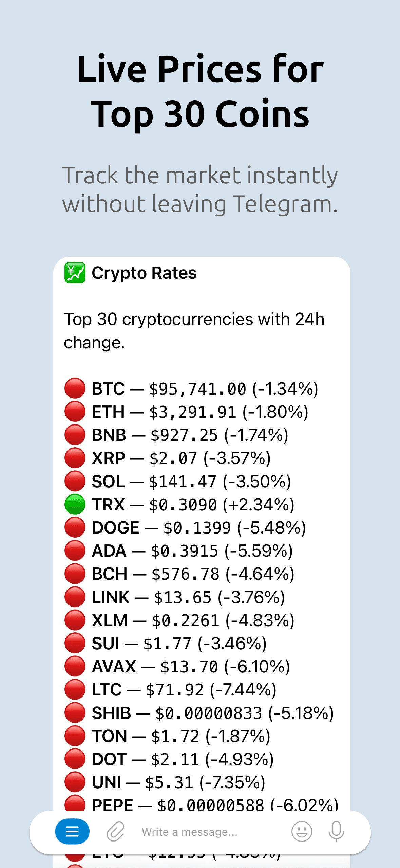
Task: Tap the SHIB price row
Action: (213, 713)
